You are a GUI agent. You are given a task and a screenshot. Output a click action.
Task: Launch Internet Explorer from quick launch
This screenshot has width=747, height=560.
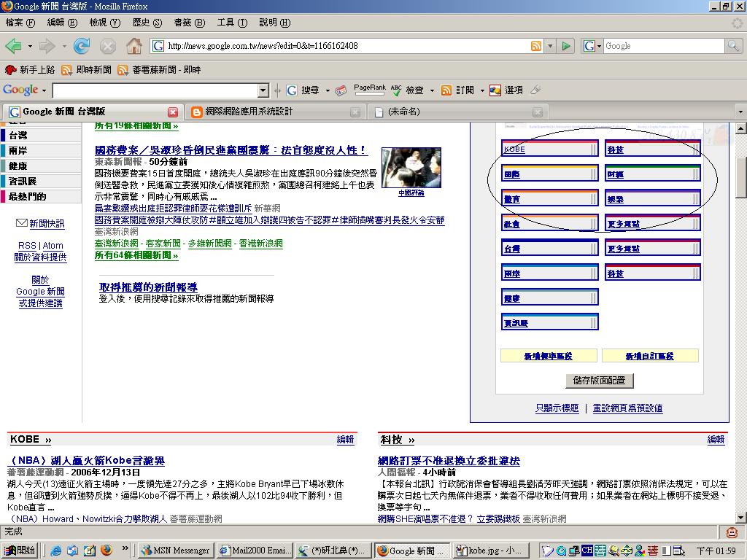pos(55,551)
